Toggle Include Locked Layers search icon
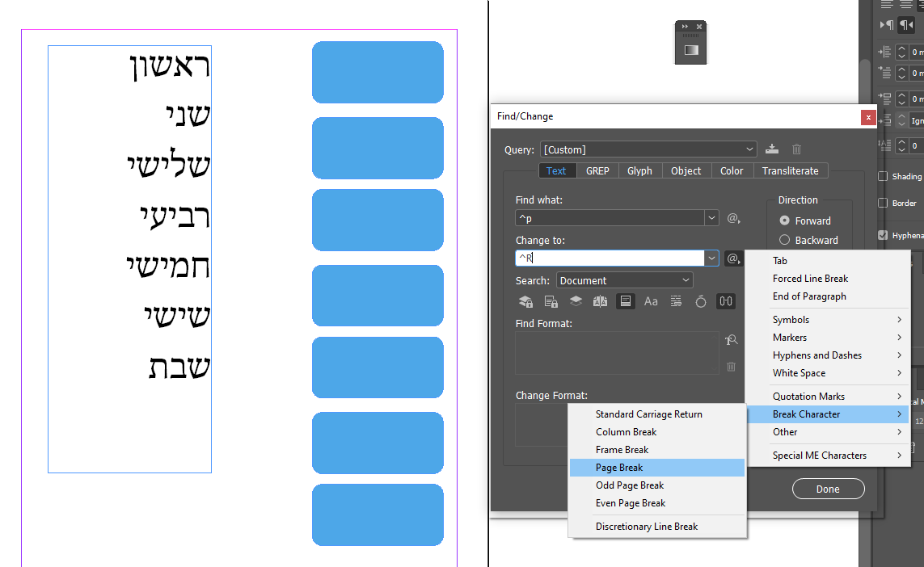924x567 pixels. click(525, 301)
